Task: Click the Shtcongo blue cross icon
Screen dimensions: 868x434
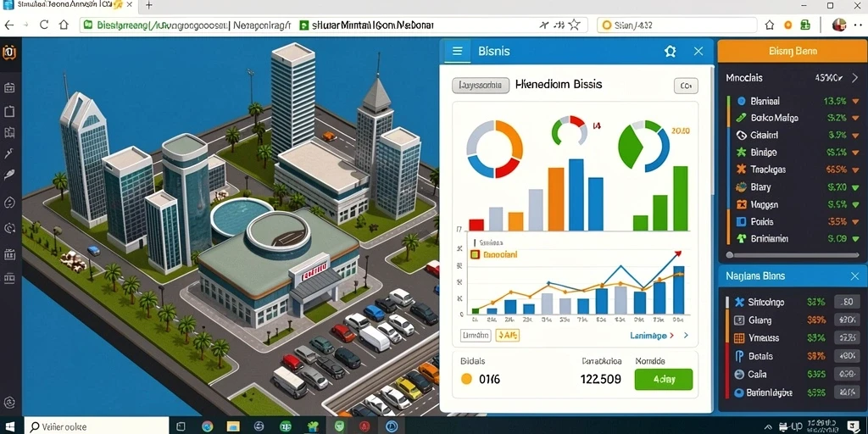Action: (738, 302)
